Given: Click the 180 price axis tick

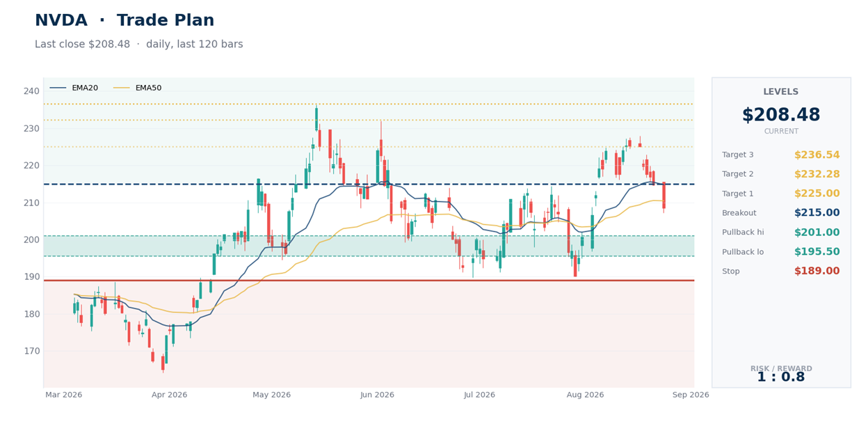Looking at the screenshot, I should click(x=31, y=314).
